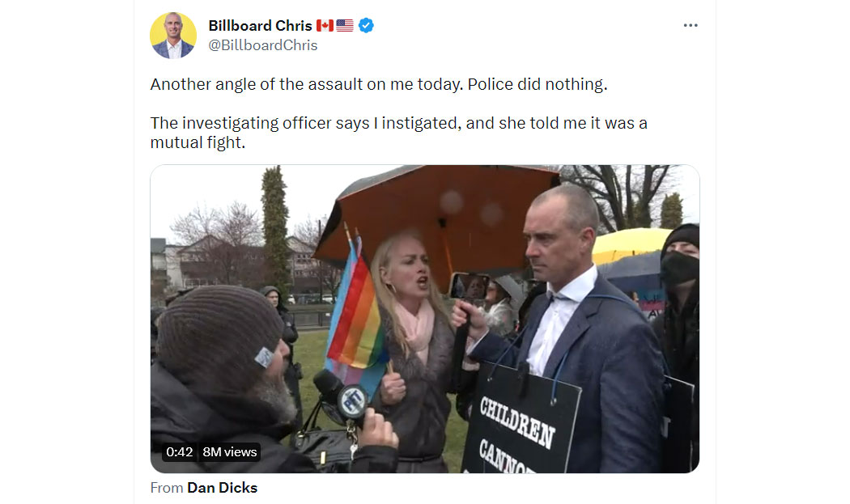Click the yellow umbrella in the video
Image resolution: width=850 pixels, height=504 pixels.
point(629,245)
